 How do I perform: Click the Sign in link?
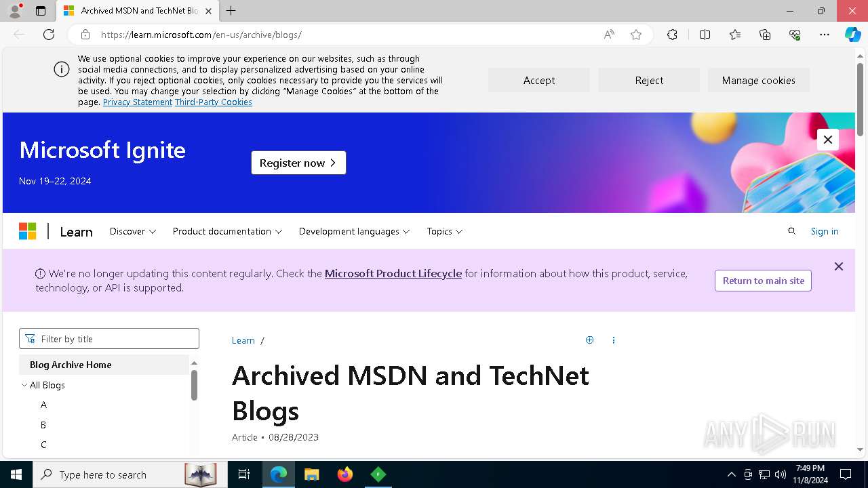pos(825,231)
